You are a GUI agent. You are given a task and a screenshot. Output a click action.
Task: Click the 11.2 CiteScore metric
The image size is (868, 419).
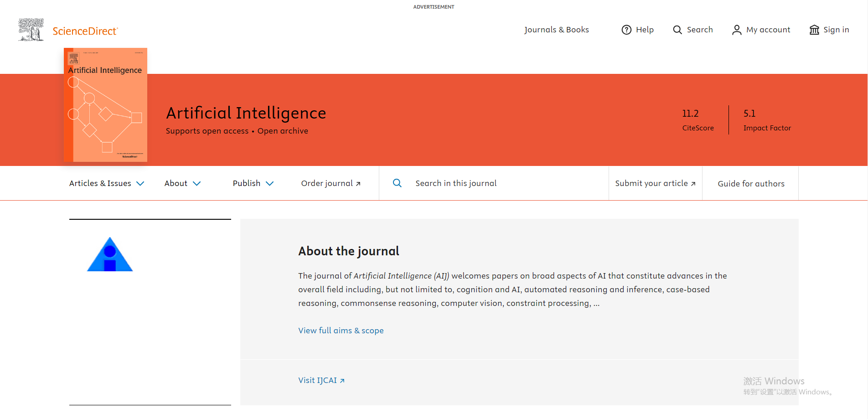(x=698, y=120)
